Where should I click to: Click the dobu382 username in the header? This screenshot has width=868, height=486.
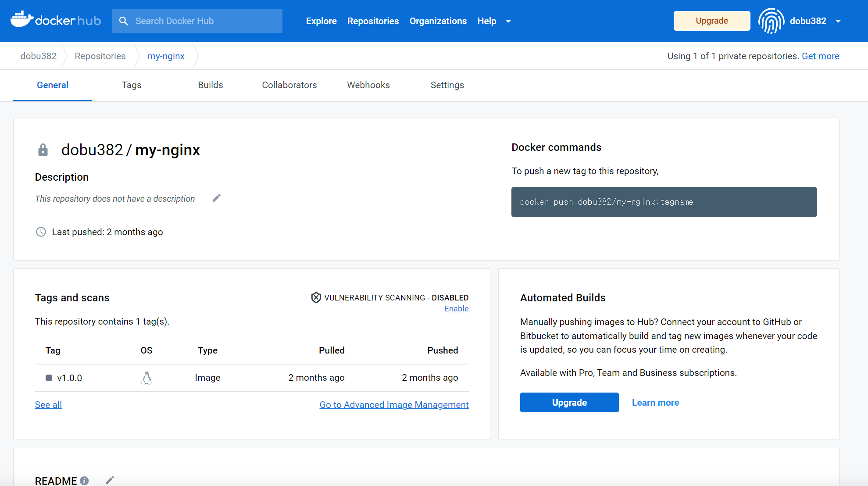click(808, 21)
